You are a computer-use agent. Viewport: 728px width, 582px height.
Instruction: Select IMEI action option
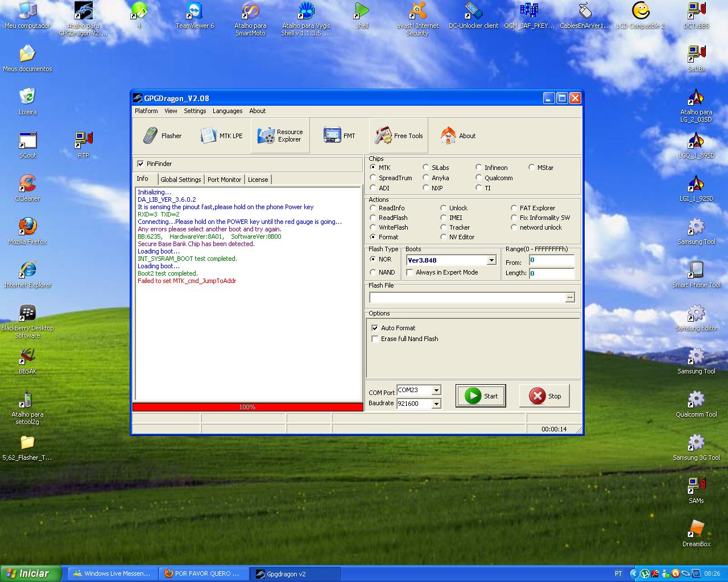(444, 218)
